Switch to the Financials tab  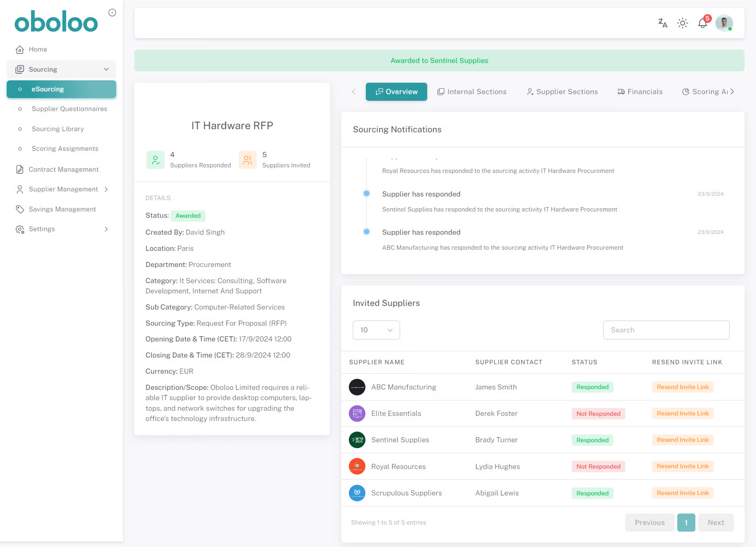tap(640, 92)
